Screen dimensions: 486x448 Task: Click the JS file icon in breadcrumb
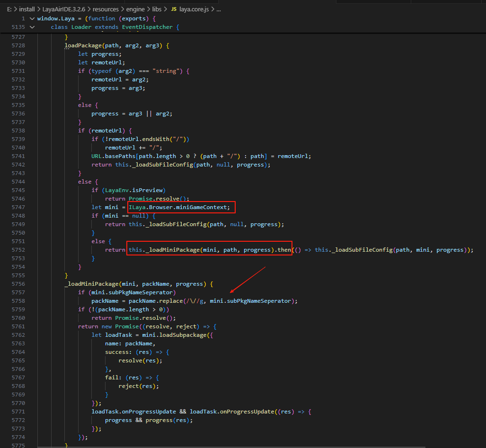pos(174,9)
